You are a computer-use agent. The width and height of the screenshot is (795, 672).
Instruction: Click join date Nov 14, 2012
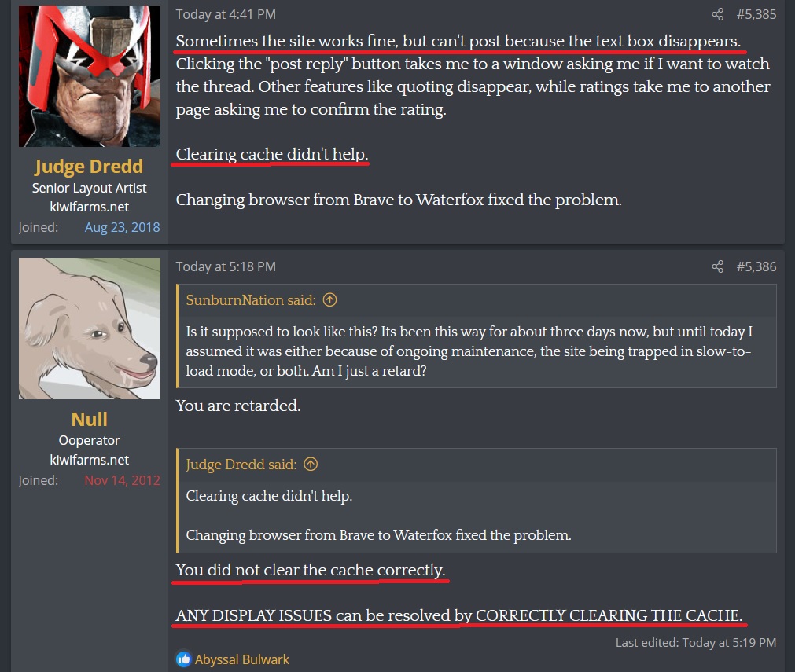(122, 480)
